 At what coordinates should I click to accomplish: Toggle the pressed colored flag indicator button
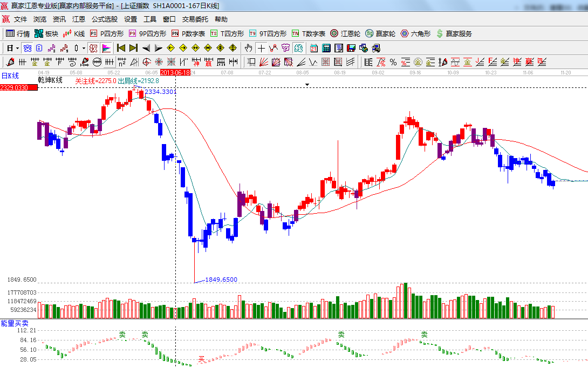106,47
